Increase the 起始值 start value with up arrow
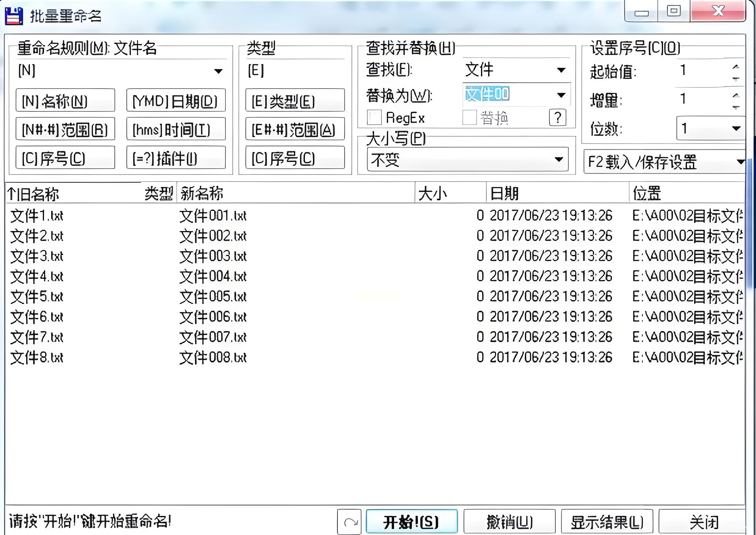The height and width of the screenshot is (535, 756). pyautogui.click(x=736, y=67)
